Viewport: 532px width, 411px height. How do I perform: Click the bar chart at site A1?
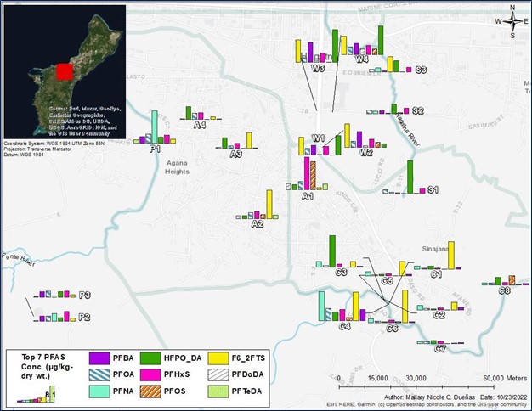(x=308, y=172)
